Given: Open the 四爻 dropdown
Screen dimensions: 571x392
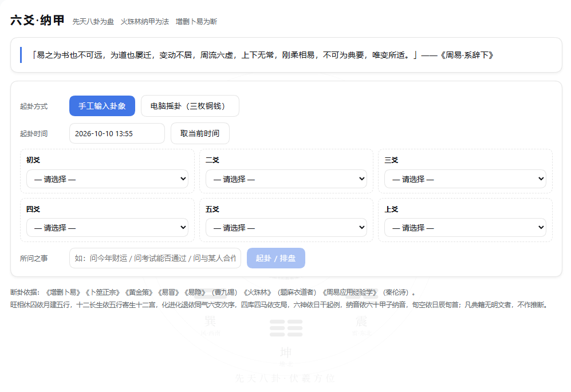Looking at the screenshot, I should (x=108, y=228).
